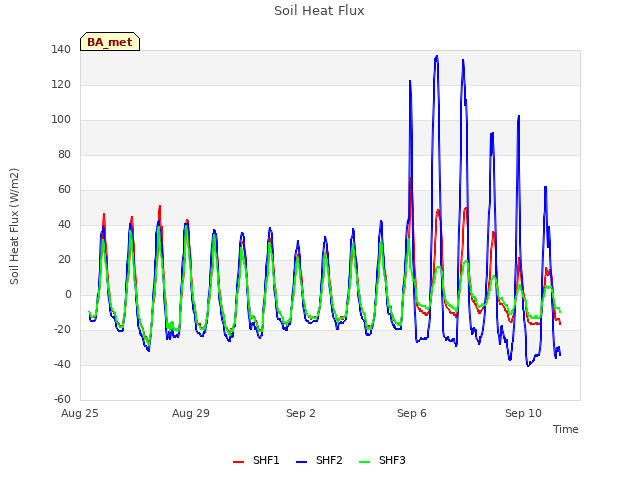Click the BA_met annotation label

point(110,42)
